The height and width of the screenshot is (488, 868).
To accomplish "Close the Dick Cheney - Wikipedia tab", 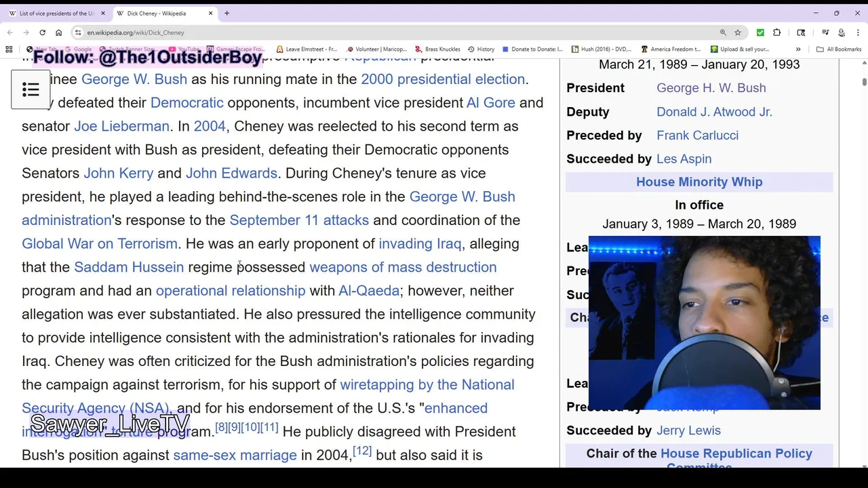I will [210, 14].
